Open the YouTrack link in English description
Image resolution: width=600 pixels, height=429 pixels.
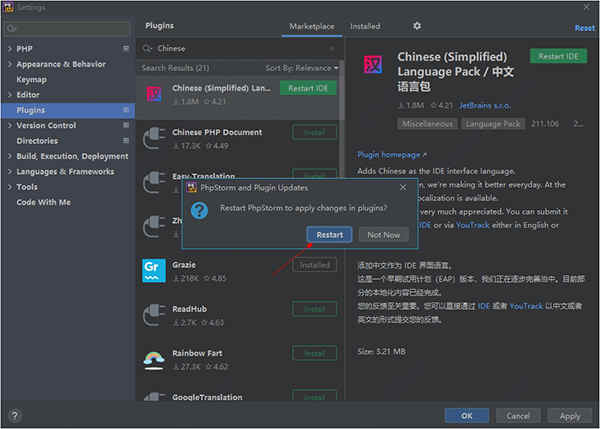point(473,225)
